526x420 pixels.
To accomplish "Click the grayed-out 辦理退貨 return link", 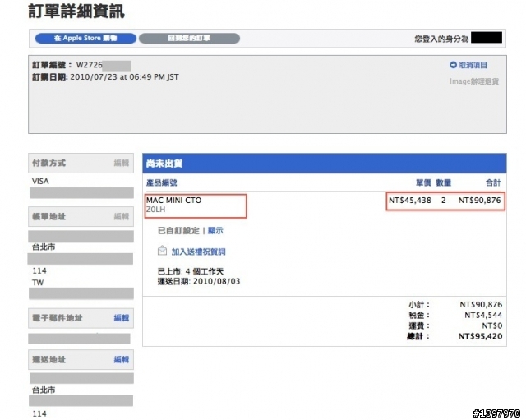I will (x=474, y=81).
